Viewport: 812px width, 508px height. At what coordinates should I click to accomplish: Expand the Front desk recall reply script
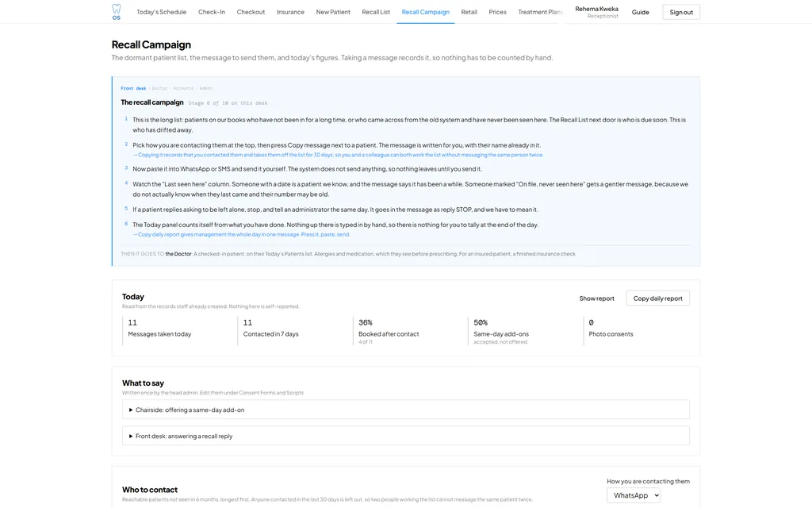[x=405, y=436]
